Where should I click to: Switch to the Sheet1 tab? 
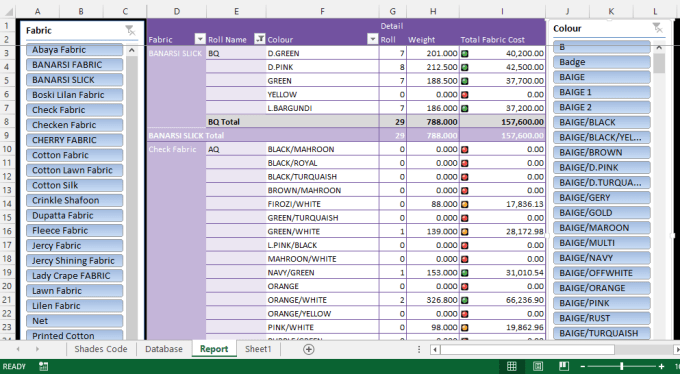pyautogui.click(x=258, y=349)
